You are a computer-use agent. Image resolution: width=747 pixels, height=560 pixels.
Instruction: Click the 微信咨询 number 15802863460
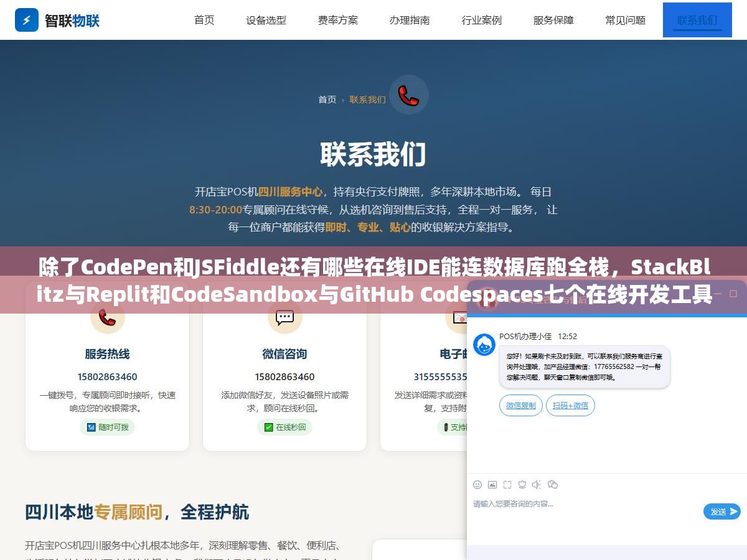click(x=284, y=377)
